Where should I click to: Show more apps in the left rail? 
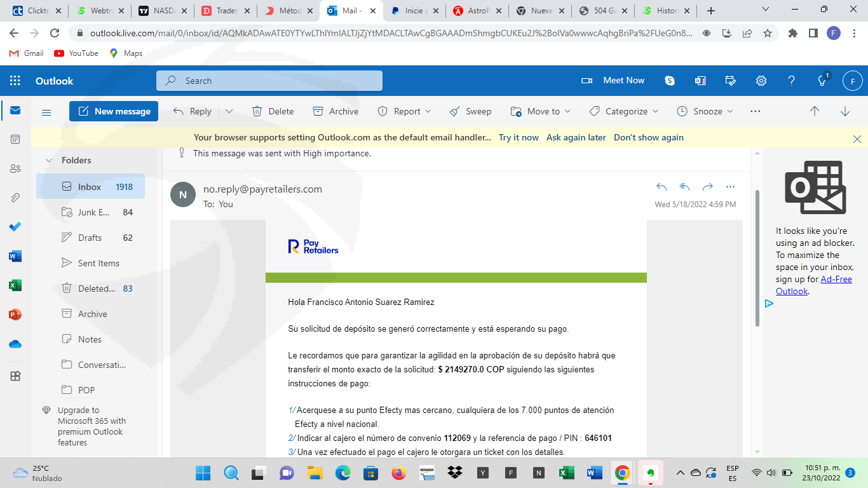click(15, 376)
